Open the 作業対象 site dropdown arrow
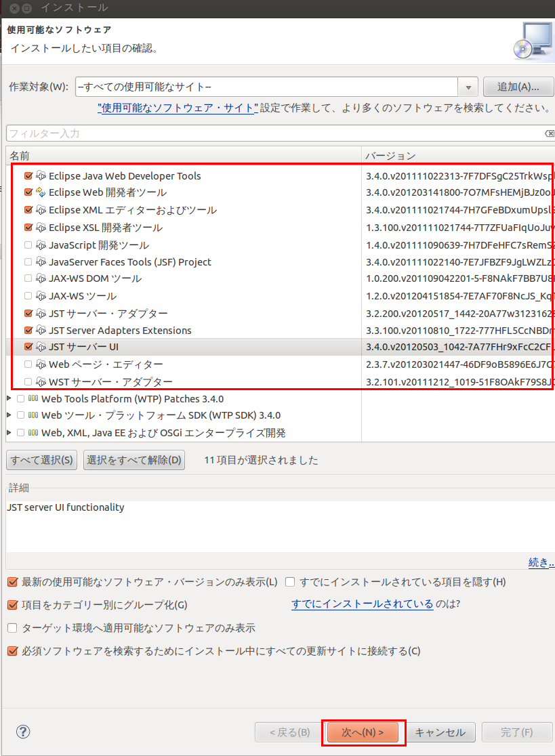The height and width of the screenshot is (756, 555). point(468,87)
